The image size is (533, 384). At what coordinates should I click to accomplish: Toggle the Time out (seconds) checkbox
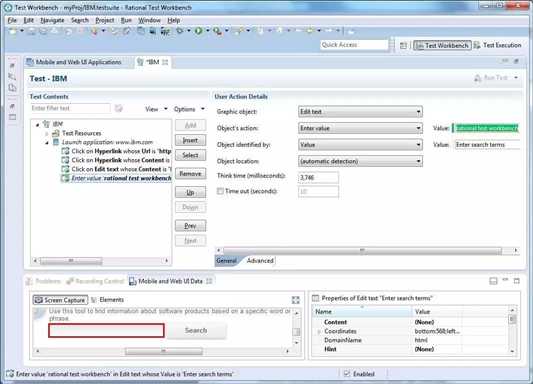[220, 191]
